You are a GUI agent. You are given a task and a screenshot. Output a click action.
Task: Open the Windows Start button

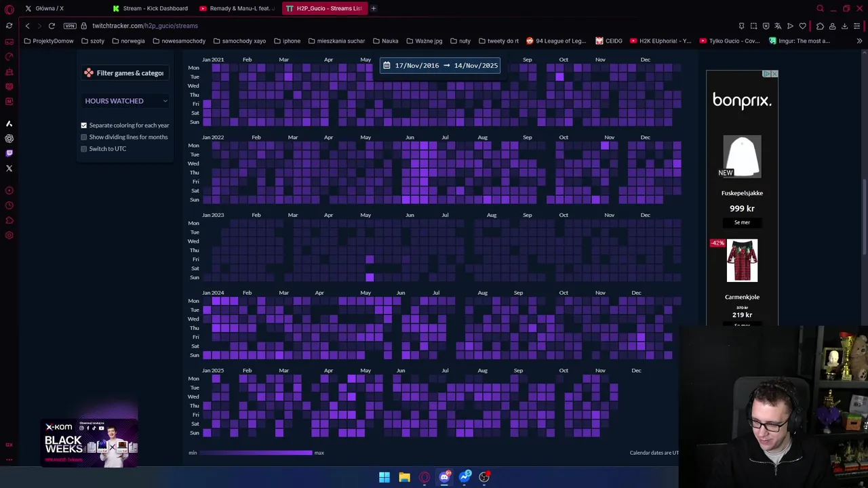[384, 477]
